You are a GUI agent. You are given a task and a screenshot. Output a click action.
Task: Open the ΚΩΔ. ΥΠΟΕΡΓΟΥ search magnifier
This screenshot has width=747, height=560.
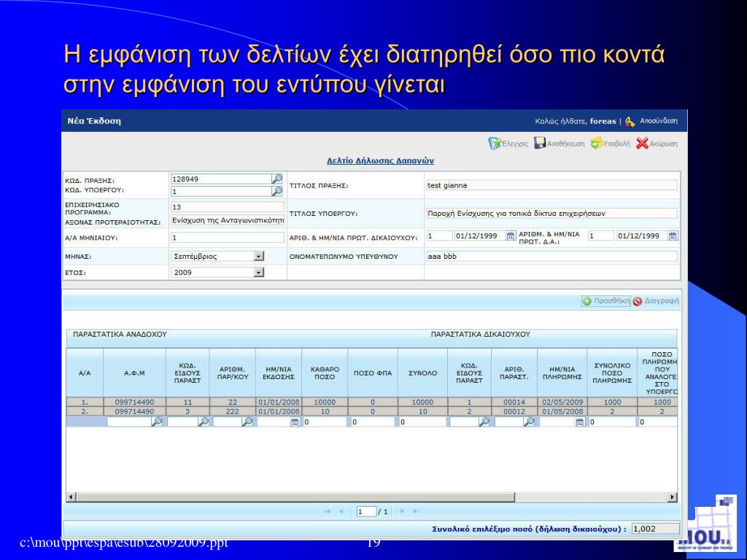tap(276, 192)
